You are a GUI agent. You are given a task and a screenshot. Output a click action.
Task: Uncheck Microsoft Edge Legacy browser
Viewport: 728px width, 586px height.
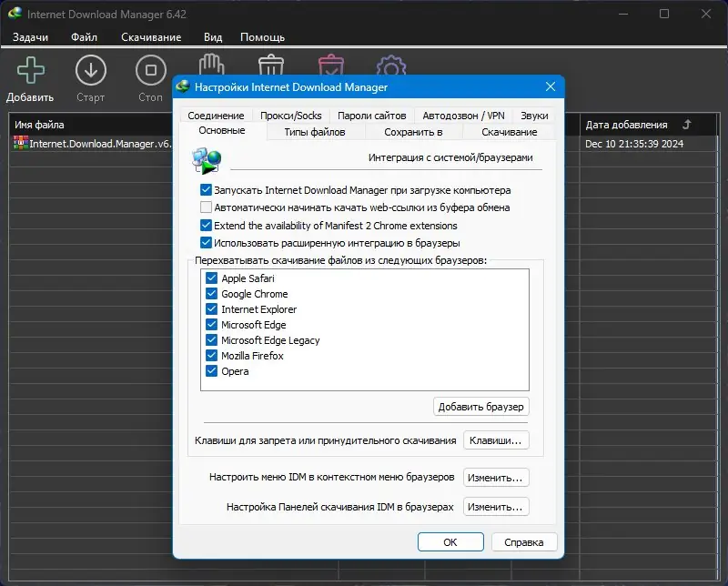tap(211, 340)
